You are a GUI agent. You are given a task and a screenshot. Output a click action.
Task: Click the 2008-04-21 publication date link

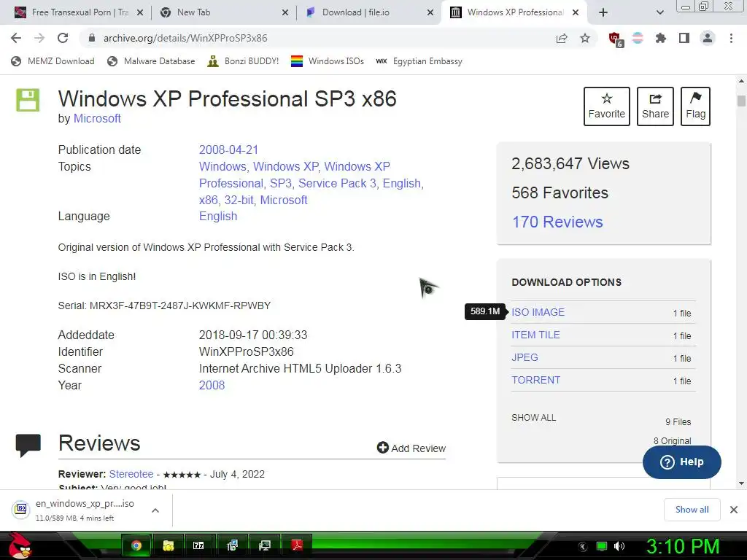coord(228,149)
